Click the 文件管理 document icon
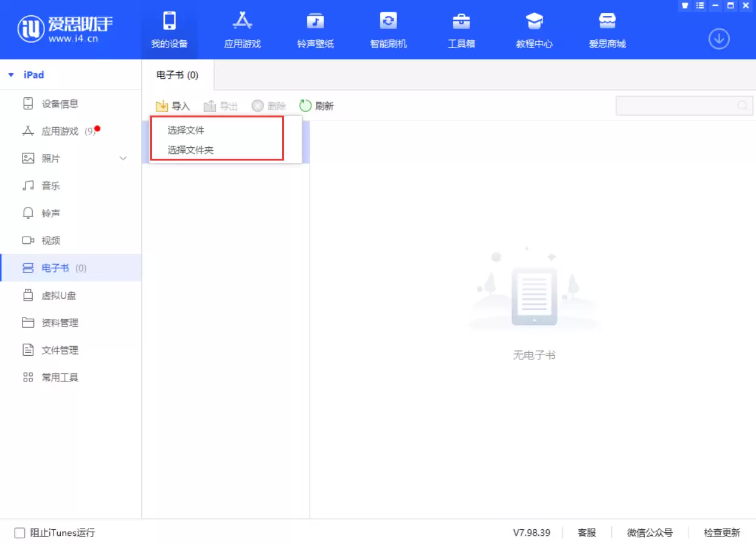The width and height of the screenshot is (756, 545). pyautogui.click(x=28, y=350)
